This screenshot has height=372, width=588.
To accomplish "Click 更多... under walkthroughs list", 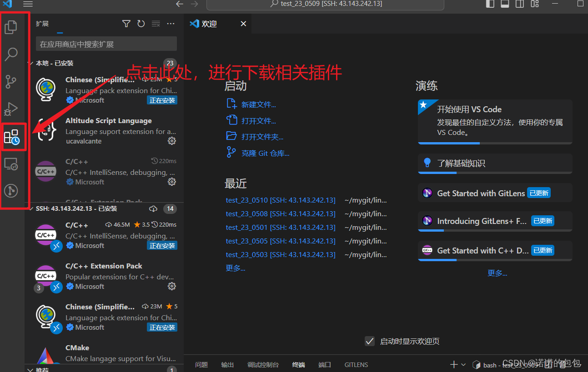I will click(x=497, y=273).
